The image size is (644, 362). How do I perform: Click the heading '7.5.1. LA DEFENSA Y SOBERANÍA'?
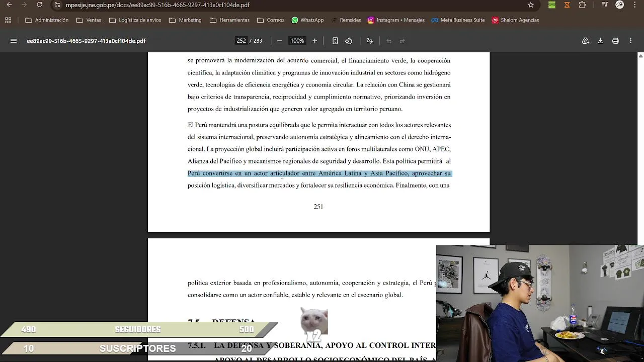coord(312,345)
